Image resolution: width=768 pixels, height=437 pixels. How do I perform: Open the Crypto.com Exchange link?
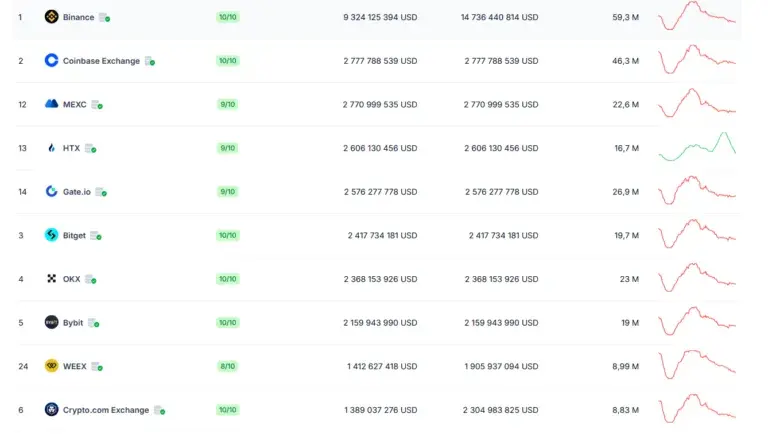[x=106, y=410]
